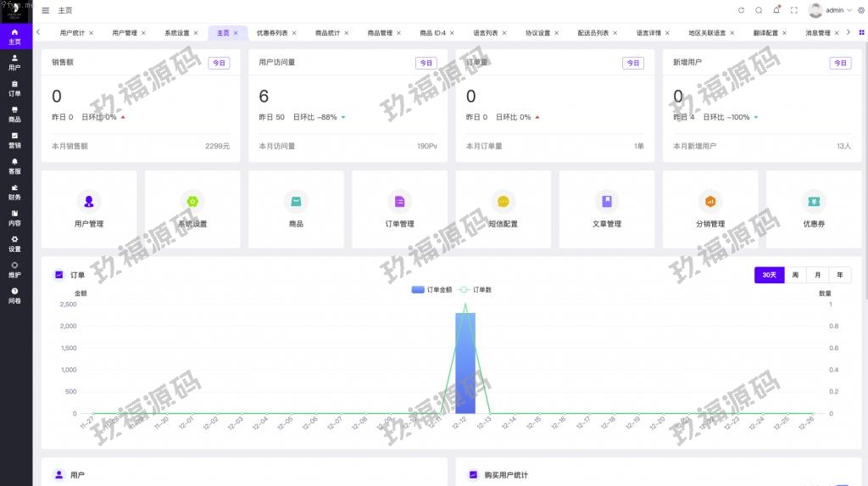Open 财务 in the left sidebar
This screenshot has height=486, width=868.
[14, 192]
